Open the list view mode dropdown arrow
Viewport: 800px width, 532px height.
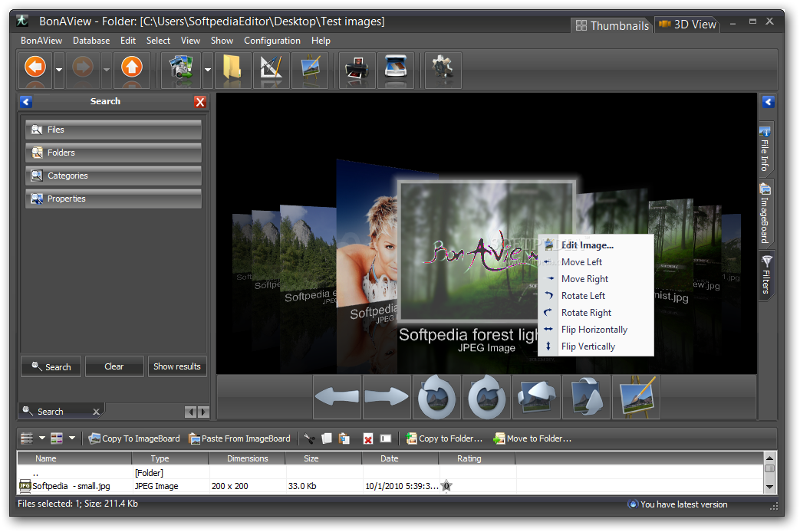click(42, 438)
